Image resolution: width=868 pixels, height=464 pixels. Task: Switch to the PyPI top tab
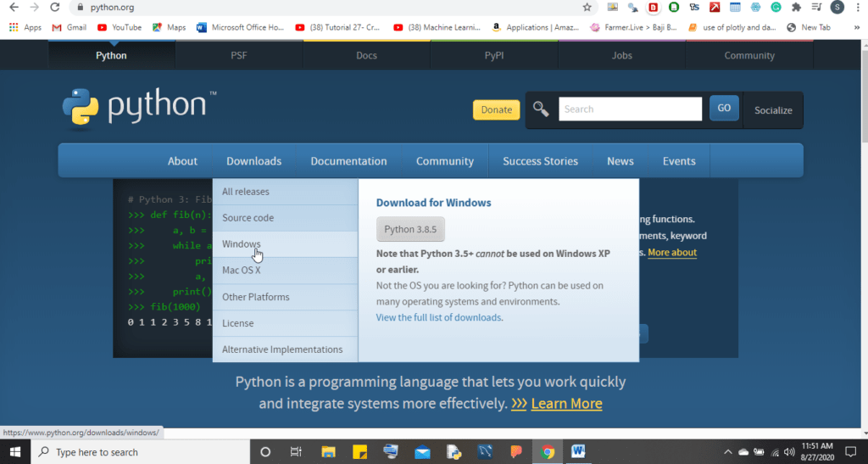[x=494, y=55]
